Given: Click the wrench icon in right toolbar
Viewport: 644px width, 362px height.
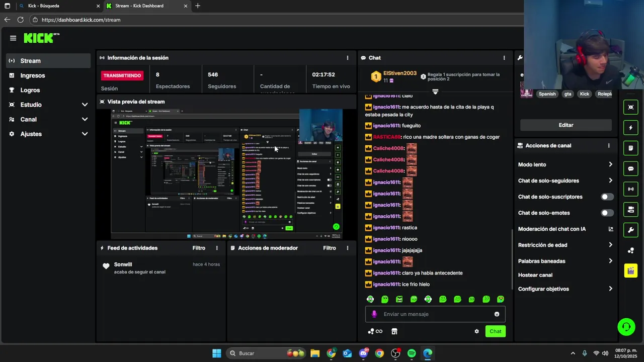Looking at the screenshot, I should tap(631, 230).
